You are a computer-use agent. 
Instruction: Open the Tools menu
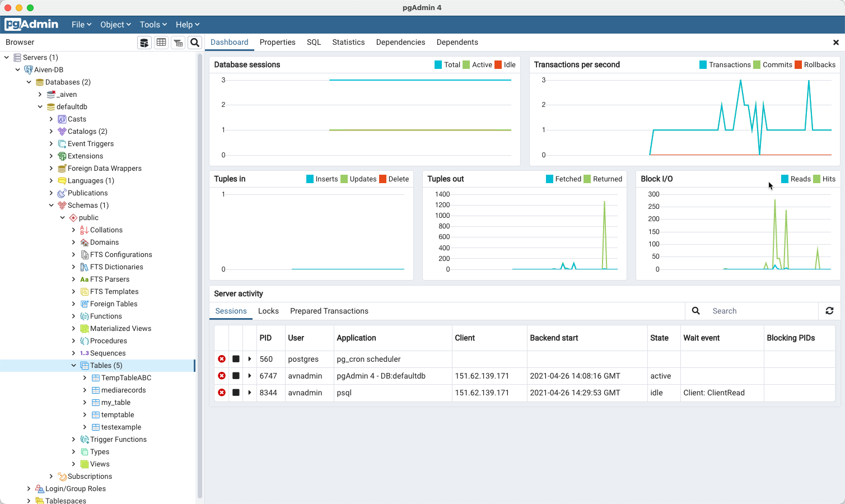tap(152, 24)
